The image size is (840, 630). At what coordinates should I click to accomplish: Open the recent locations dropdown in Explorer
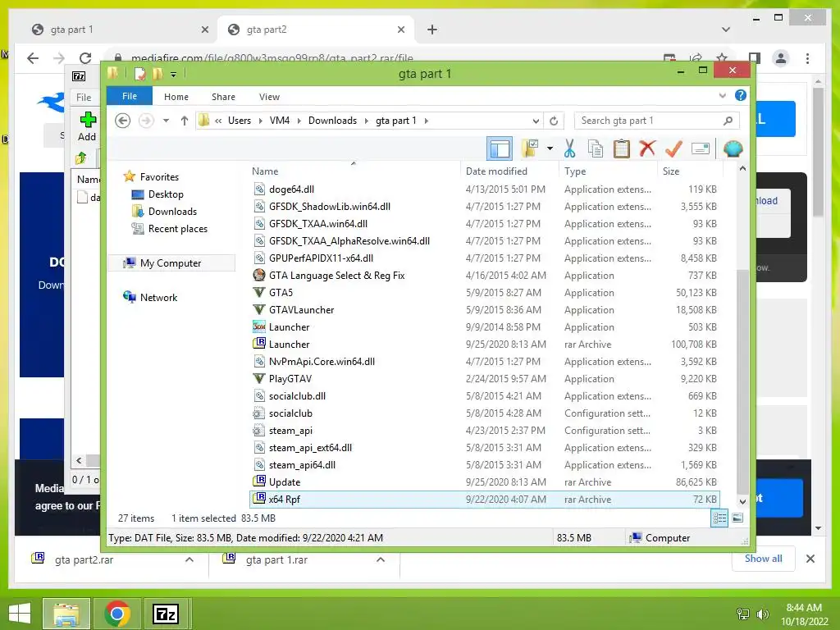click(x=166, y=121)
